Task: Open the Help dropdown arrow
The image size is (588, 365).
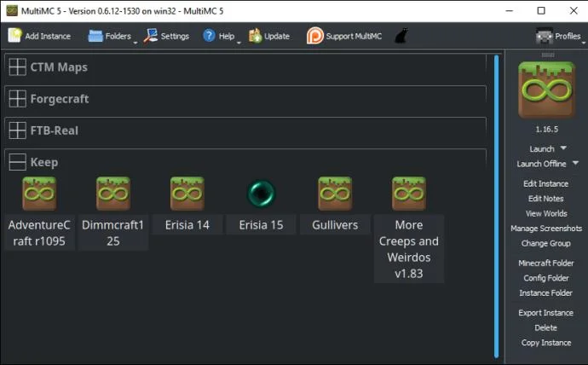Action: (x=239, y=43)
